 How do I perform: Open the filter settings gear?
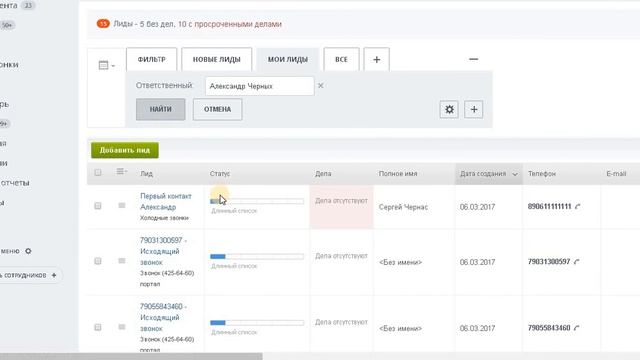coord(449,109)
